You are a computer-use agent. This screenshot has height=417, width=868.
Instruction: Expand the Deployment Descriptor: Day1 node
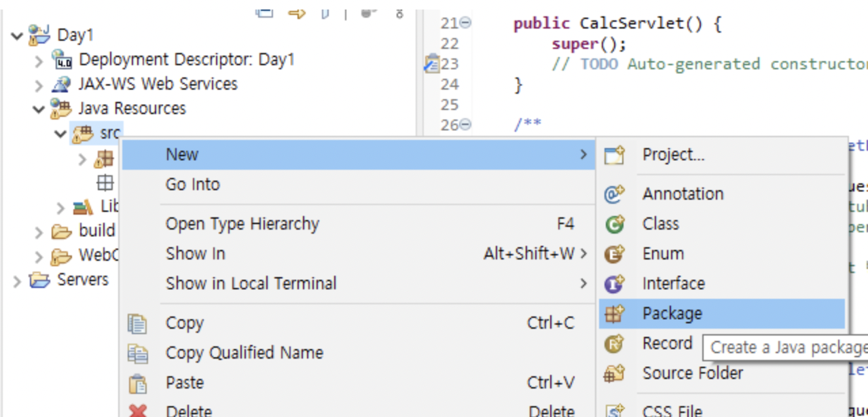click(x=39, y=61)
